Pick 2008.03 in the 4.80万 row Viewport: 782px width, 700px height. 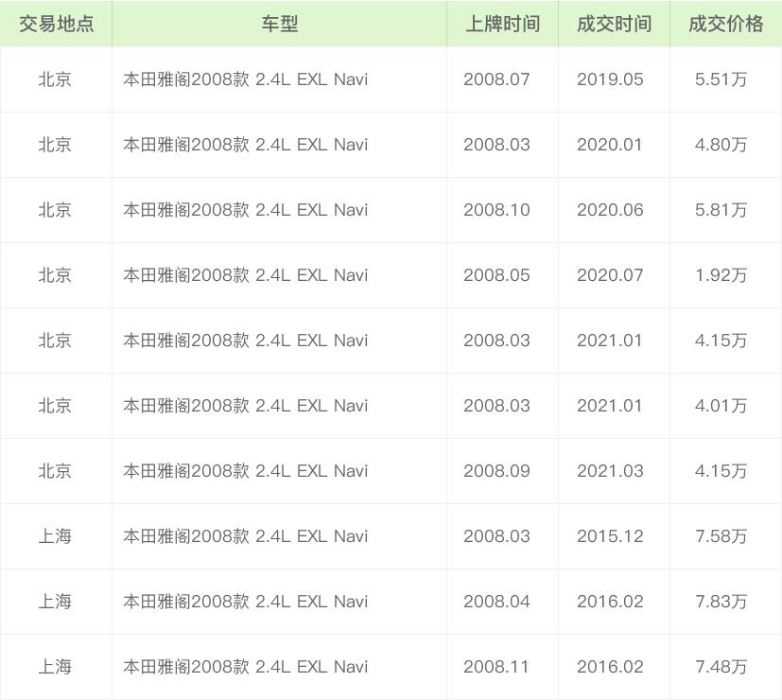pos(496,145)
